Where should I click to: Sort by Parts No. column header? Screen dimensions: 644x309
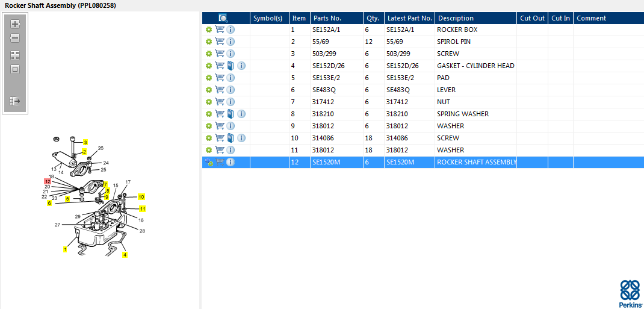tap(327, 18)
